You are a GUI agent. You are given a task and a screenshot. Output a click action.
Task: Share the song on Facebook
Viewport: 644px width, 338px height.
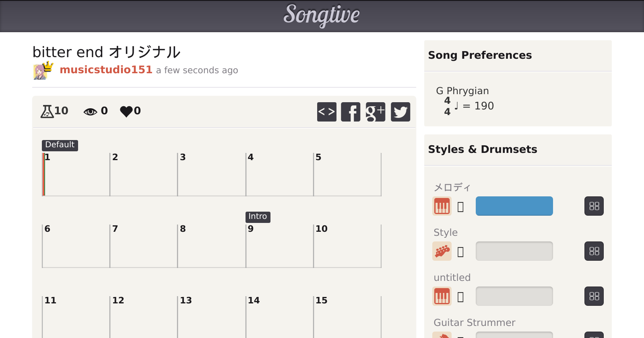[x=351, y=111]
